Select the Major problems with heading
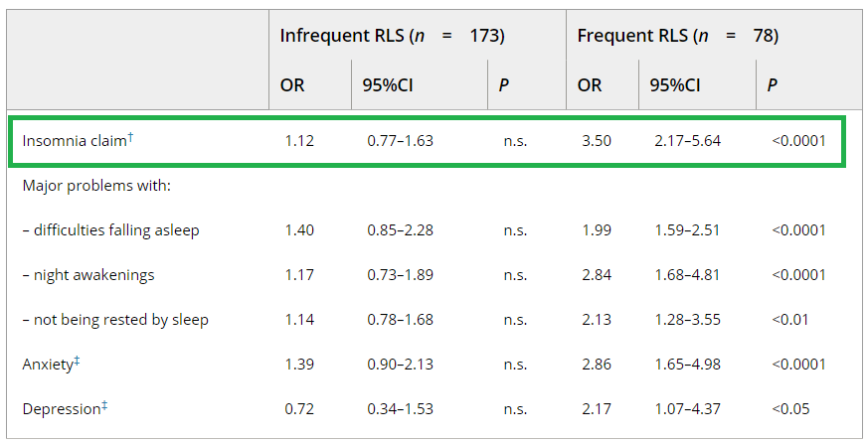 (x=96, y=186)
